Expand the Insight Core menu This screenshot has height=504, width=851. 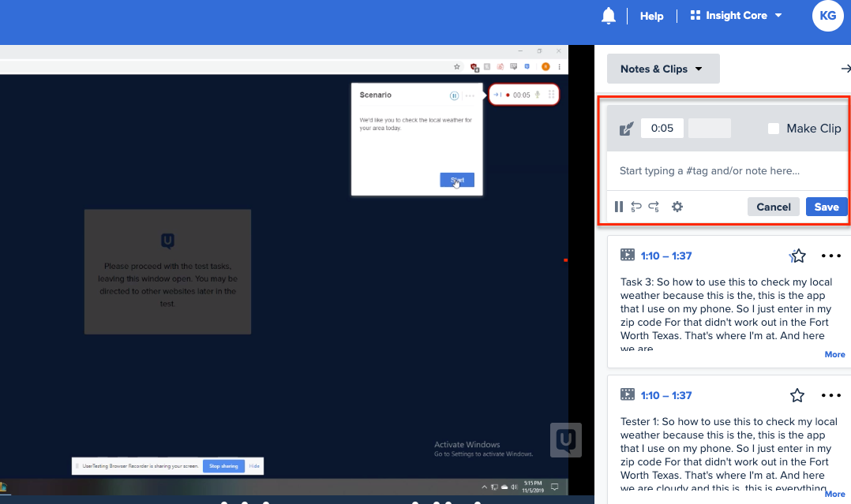tap(736, 15)
